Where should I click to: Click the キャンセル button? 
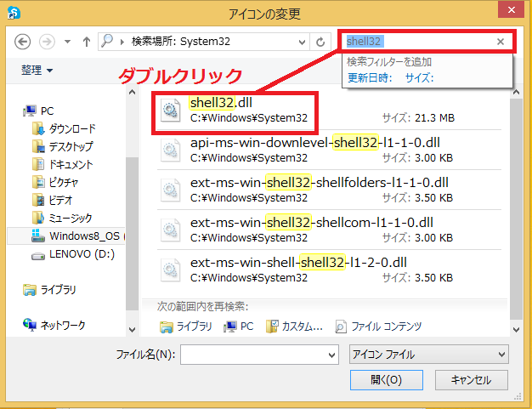(472, 380)
